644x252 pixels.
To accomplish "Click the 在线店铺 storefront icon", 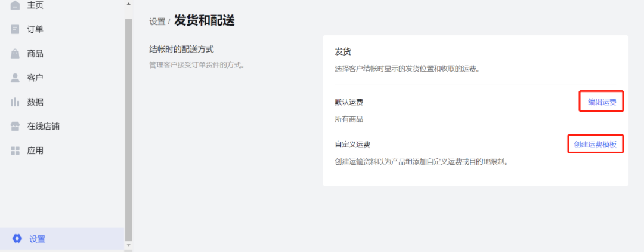I will tap(15, 126).
